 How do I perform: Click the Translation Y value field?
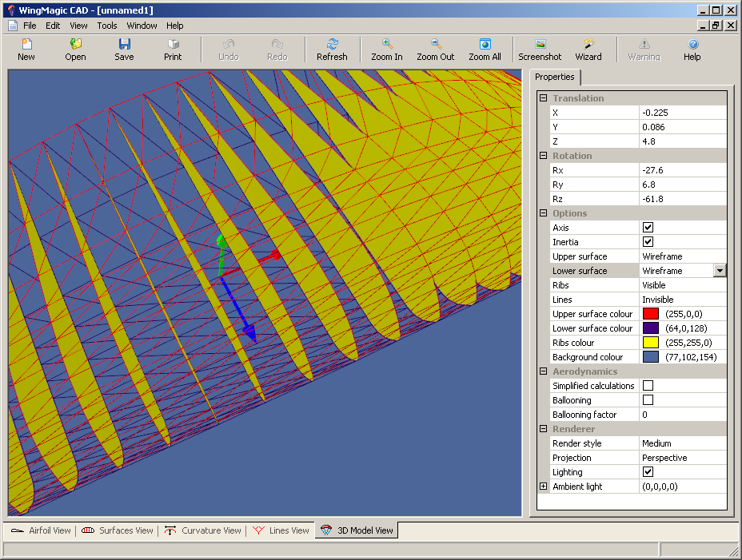pyautogui.click(x=682, y=127)
